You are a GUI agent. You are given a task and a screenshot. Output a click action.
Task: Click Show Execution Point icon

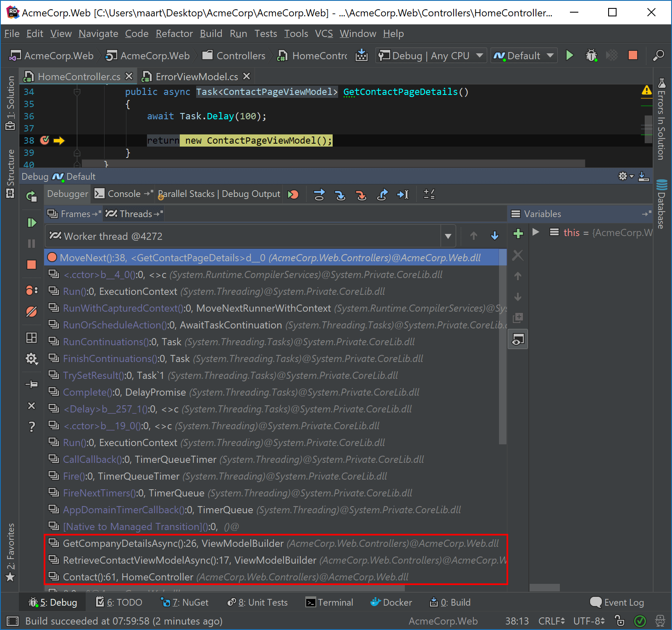(293, 194)
